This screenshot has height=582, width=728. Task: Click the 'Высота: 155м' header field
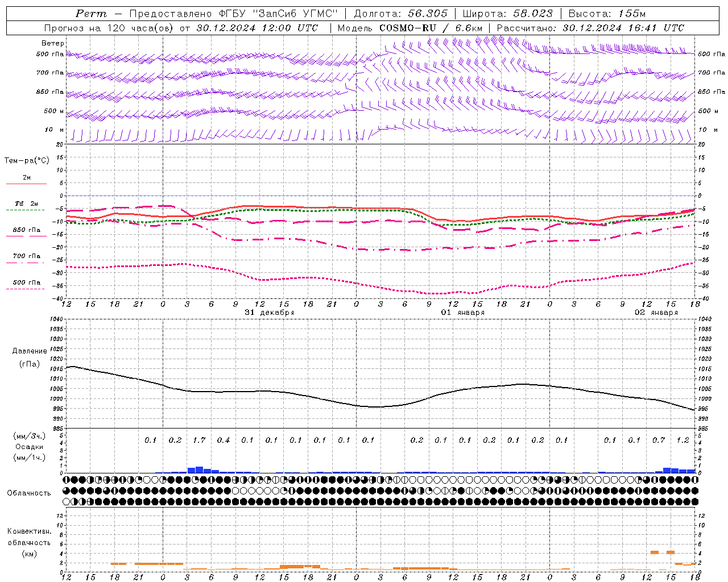point(607,14)
